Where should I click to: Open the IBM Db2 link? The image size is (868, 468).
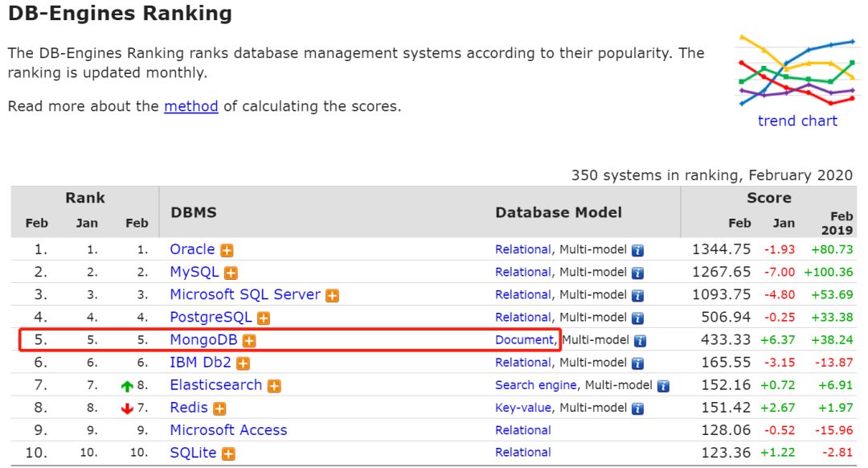[201, 363]
